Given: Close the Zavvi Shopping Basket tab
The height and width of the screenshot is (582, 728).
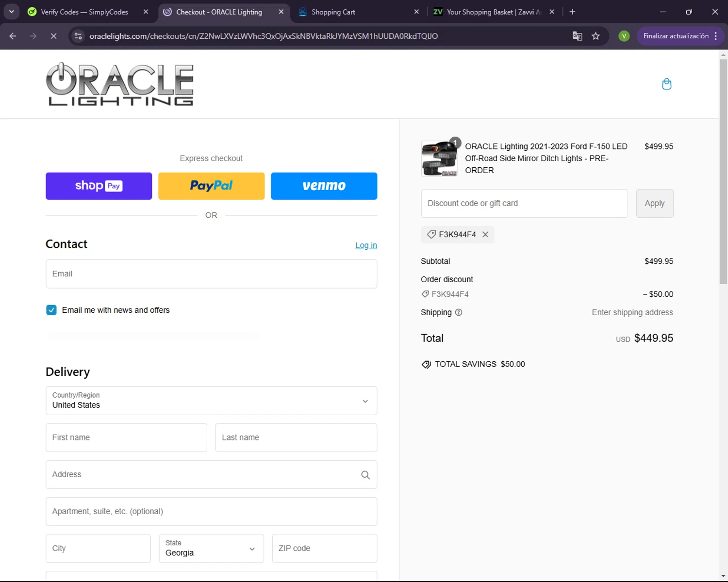Looking at the screenshot, I should [x=552, y=12].
